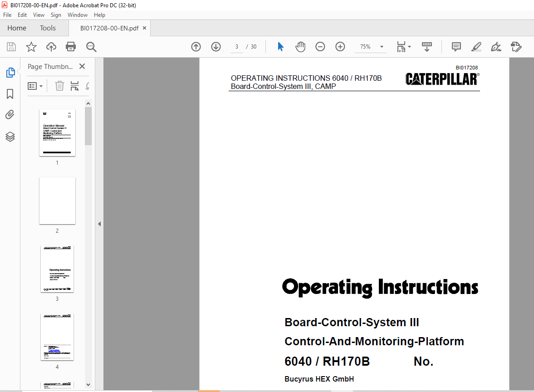The height and width of the screenshot is (392, 534).
Task: Select the BI017208-00-EN.pdf document tab
Action: point(109,28)
